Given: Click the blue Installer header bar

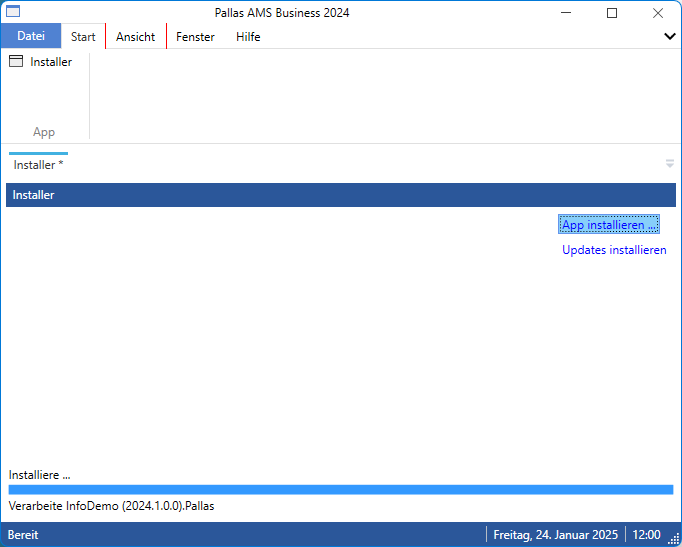Looking at the screenshot, I should pos(341,195).
